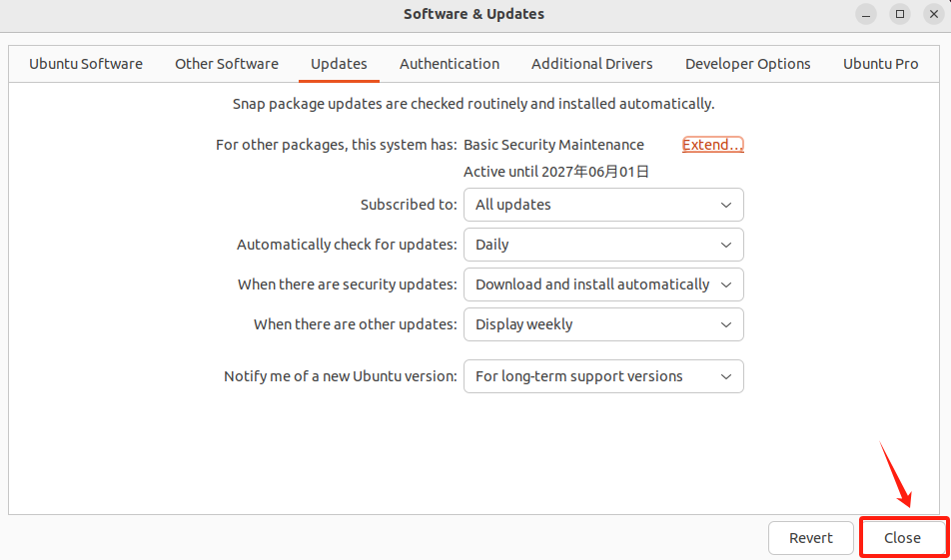
Task: Click the 'Automatically check for updates:' label
Action: [347, 245]
